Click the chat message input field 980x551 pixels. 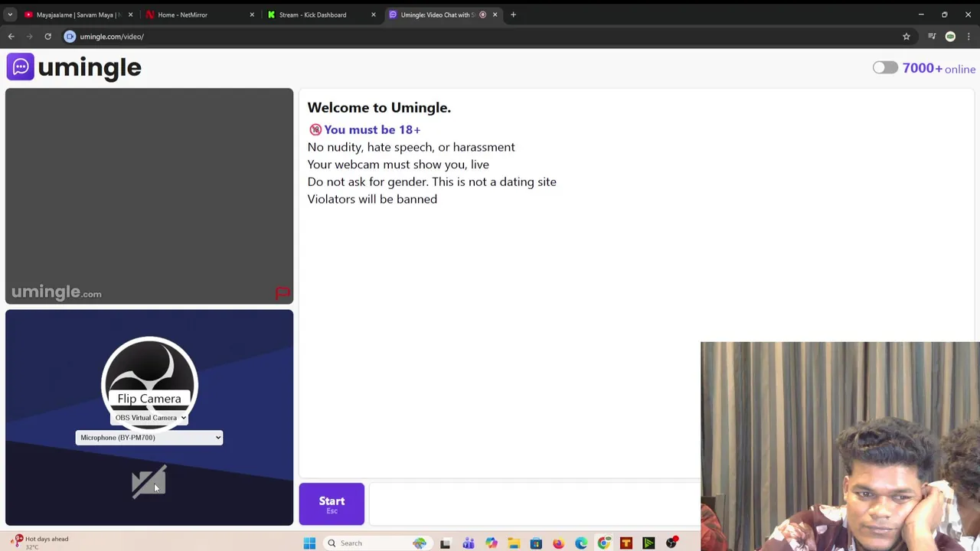point(534,504)
